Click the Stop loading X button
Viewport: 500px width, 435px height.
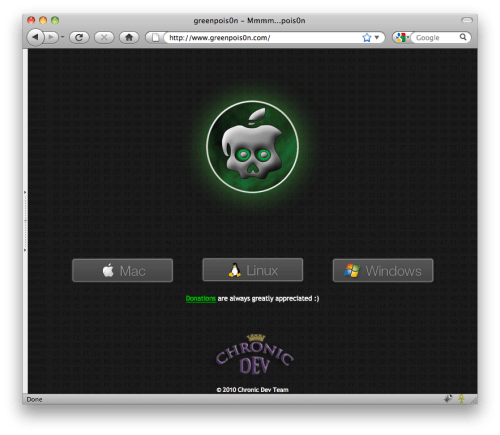coord(104,37)
